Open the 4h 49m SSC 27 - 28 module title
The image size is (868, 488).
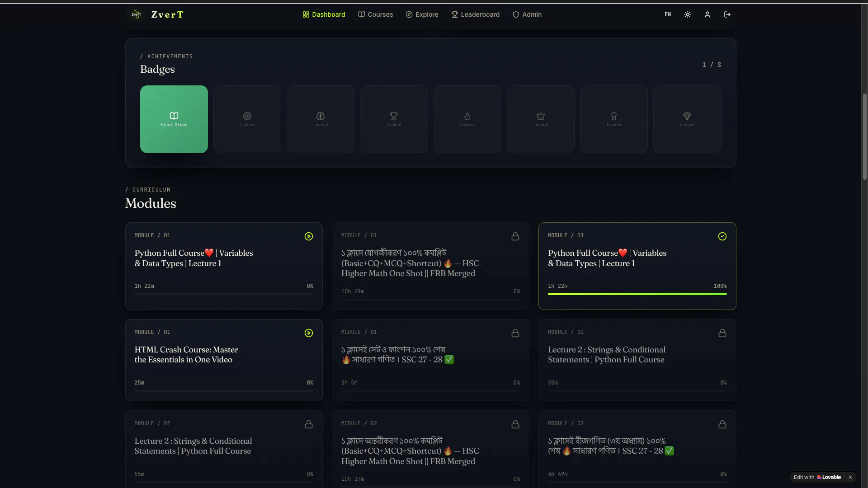pyautogui.click(x=611, y=446)
